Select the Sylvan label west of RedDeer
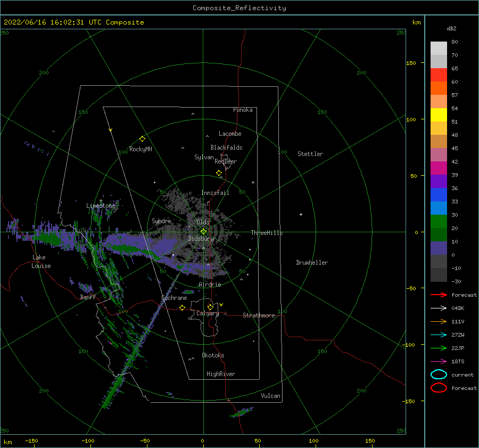 tap(204, 157)
